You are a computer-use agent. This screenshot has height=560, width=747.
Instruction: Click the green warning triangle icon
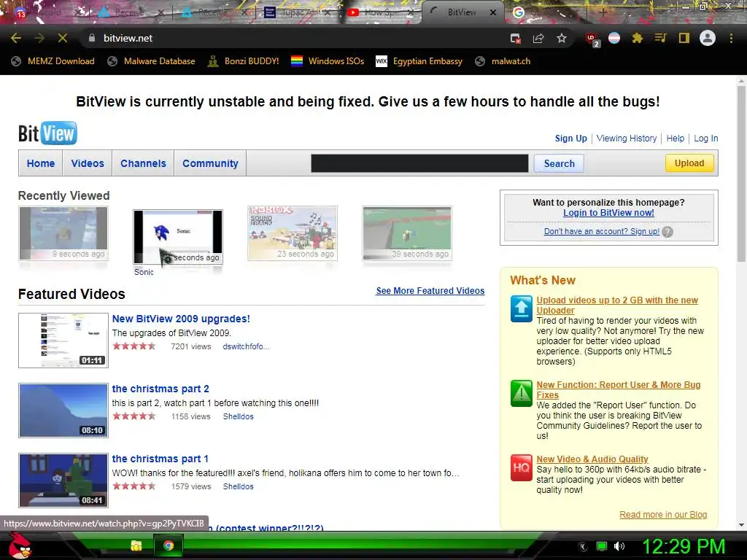[x=521, y=393]
